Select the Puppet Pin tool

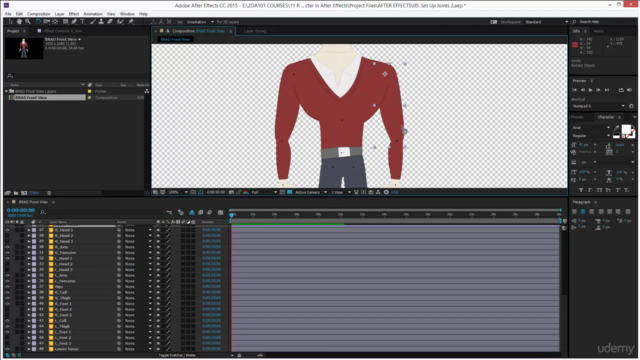pyautogui.click(x=131, y=22)
